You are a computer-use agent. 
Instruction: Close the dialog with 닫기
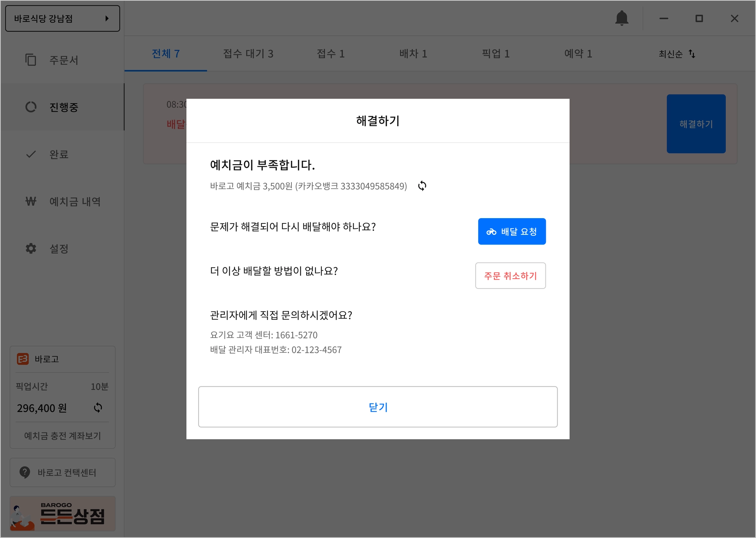[378, 407]
